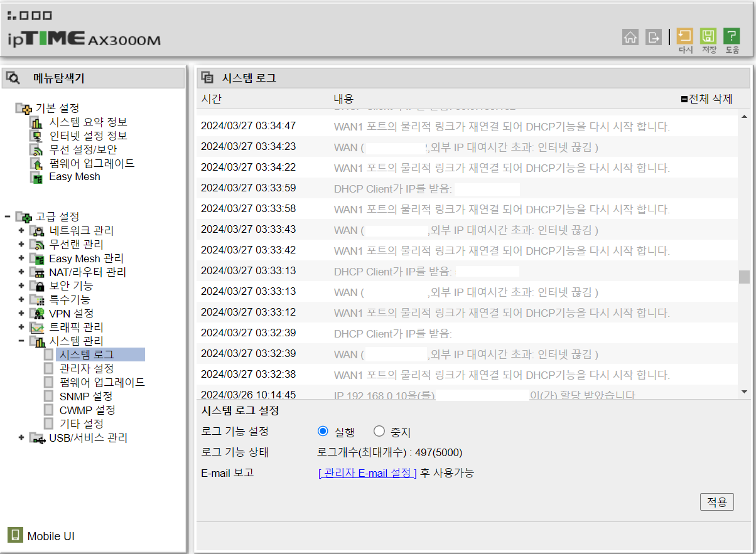Go to the home page icon
This screenshot has height=554, width=756.
(x=630, y=37)
